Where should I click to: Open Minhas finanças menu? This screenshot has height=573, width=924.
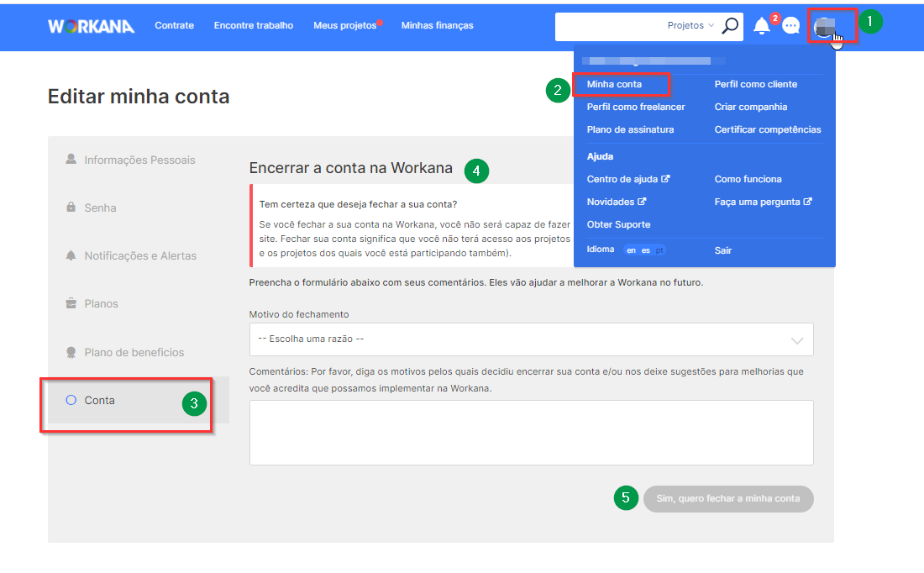pyautogui.click(x=438, y=25)
